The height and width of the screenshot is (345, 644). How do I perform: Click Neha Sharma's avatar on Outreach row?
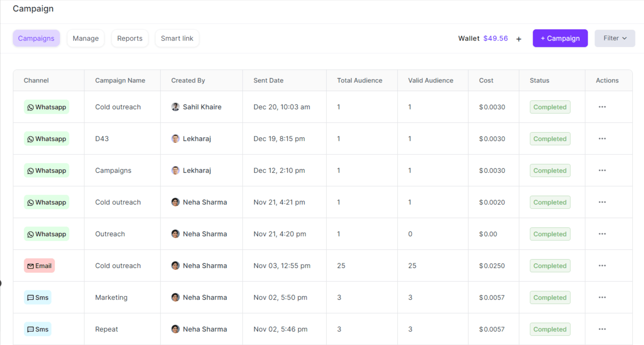pyautogui.click(x=175, y=234)
